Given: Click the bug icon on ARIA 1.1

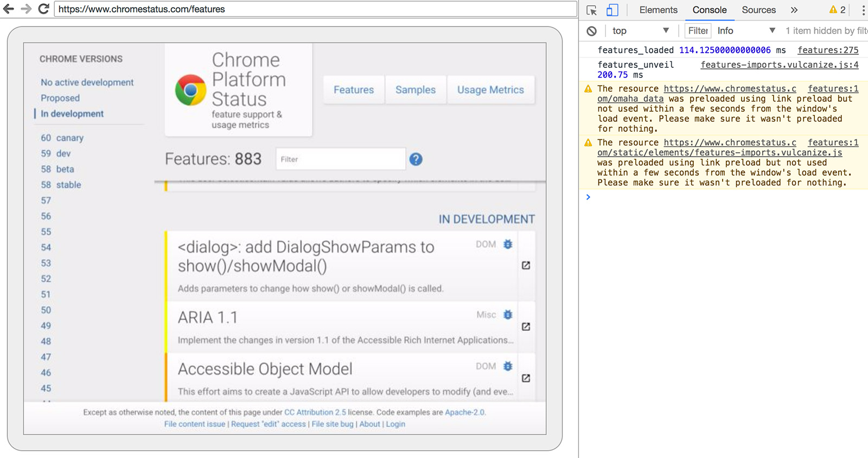Looking at the screenshot, I should click(x=508, y=314).
